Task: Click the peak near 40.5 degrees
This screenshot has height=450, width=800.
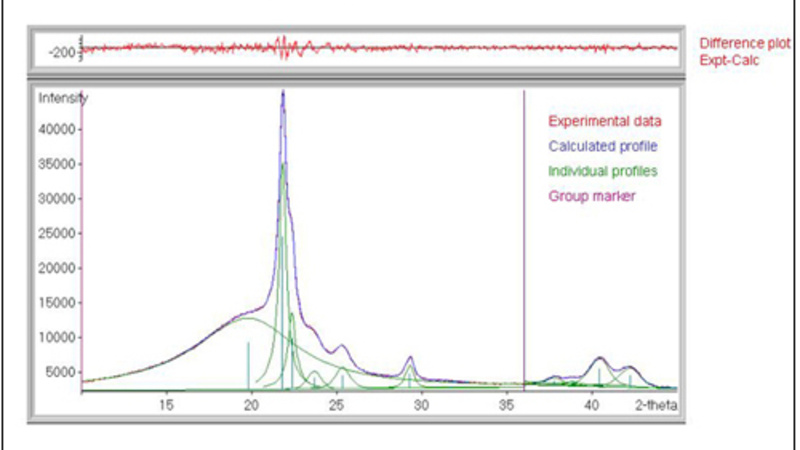Action: (x=601, y=359)
